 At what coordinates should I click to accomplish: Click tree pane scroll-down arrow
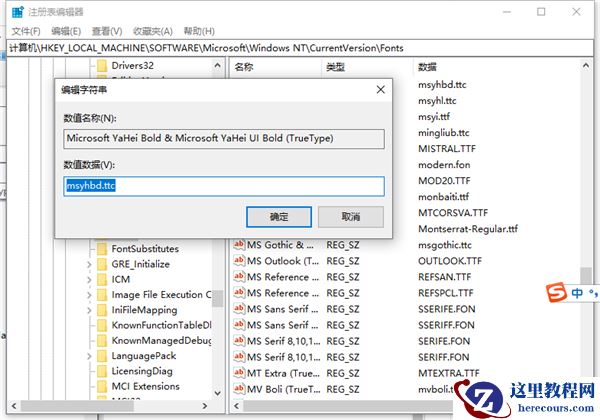pyautogui.click(x=217, y=393)
